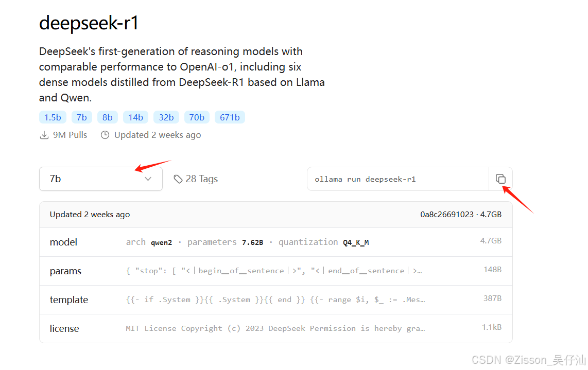
Task: Open the params file row
Action: coord(275,271)
